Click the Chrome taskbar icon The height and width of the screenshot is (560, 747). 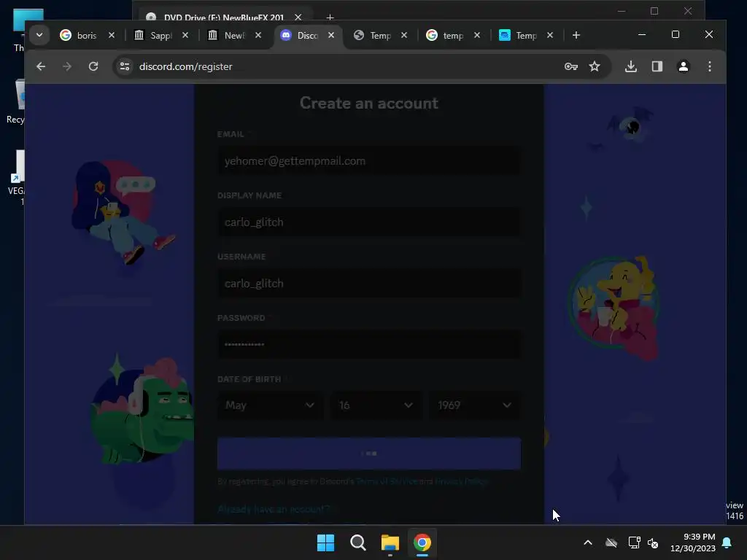tap(422, 542)
